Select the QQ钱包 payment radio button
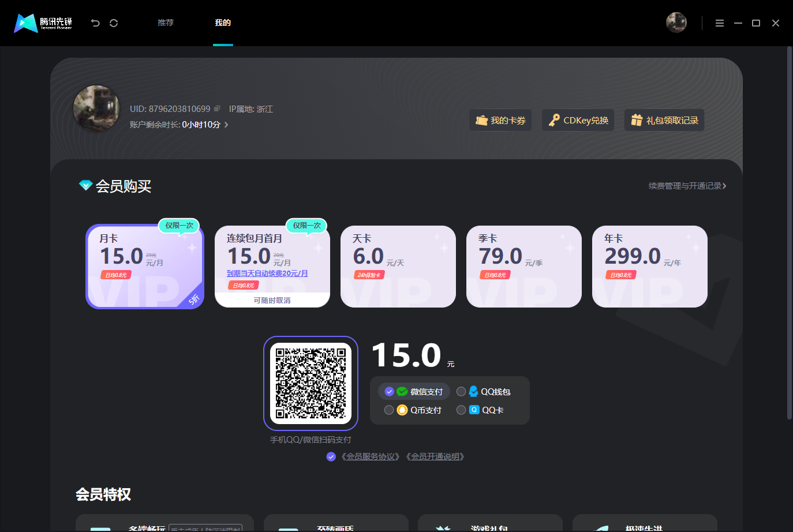 461,391
